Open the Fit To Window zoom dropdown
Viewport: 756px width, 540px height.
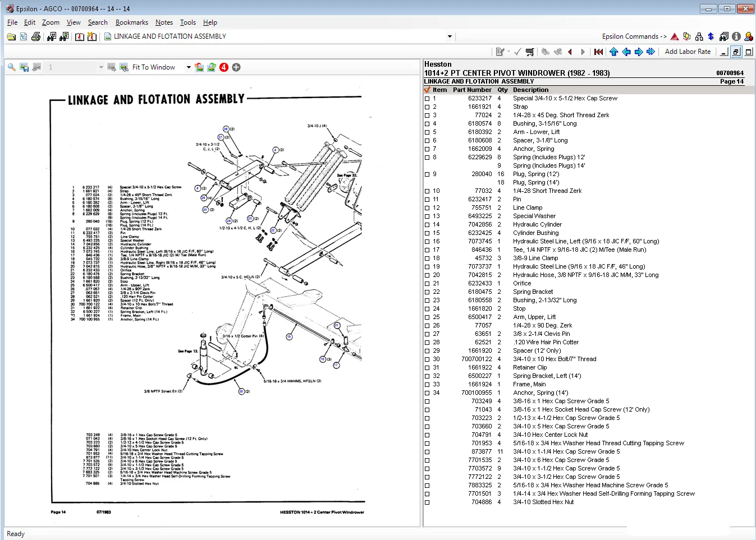(189, 67)
